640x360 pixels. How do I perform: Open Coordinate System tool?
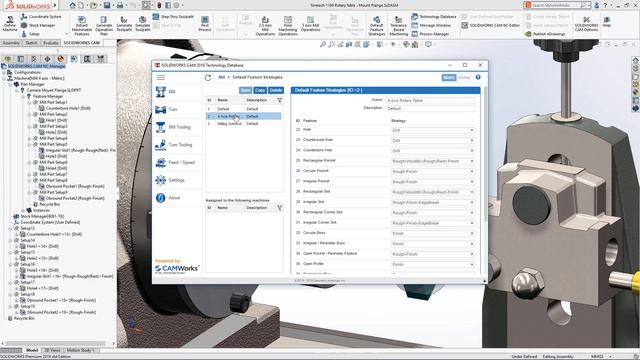[x=41, y=17]
